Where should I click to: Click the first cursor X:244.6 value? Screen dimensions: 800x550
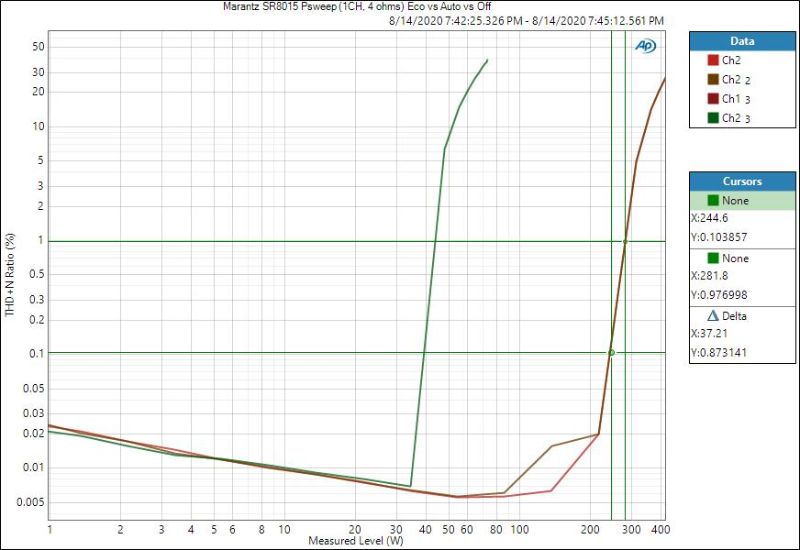713,219
